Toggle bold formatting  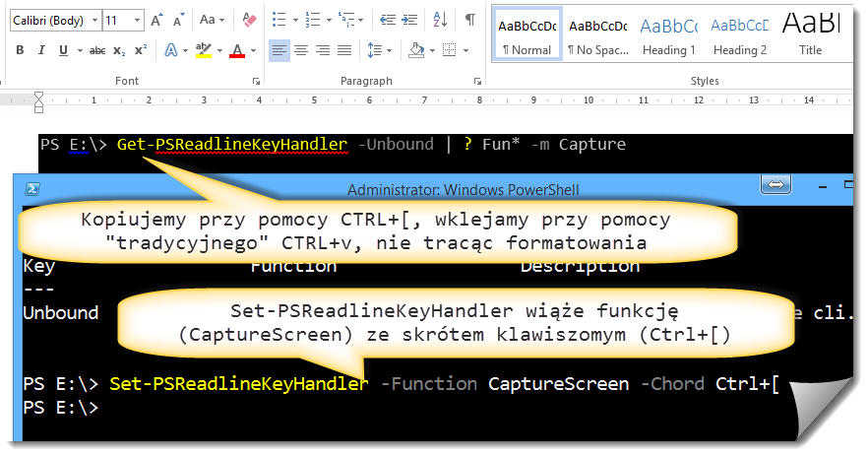click(x=18, y=50)
